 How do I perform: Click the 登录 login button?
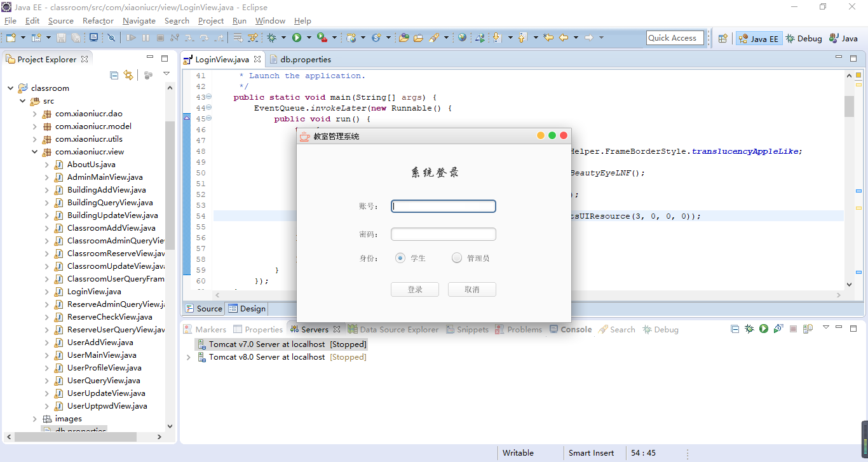coord(415,290)
